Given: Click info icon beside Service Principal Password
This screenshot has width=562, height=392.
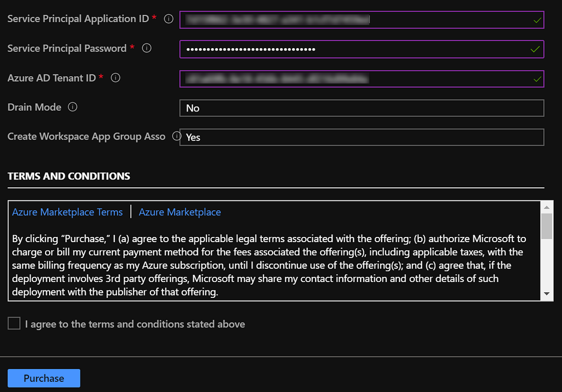Looking at the screenshot, I should [147, 48].
